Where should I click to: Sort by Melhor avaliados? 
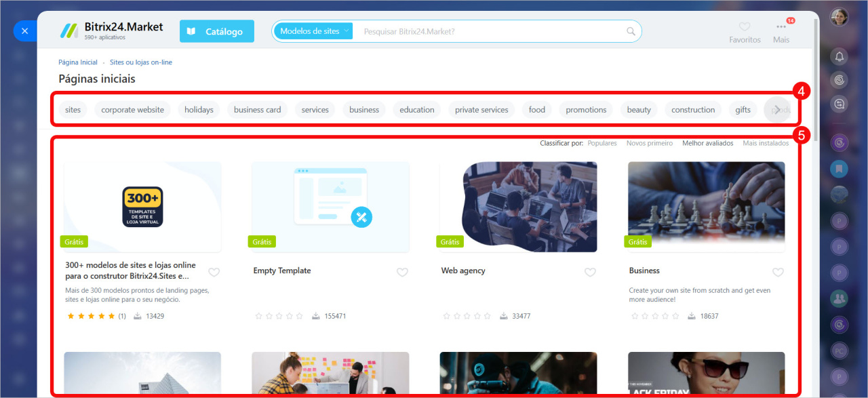pyautogui.click(x=708, y=143)
